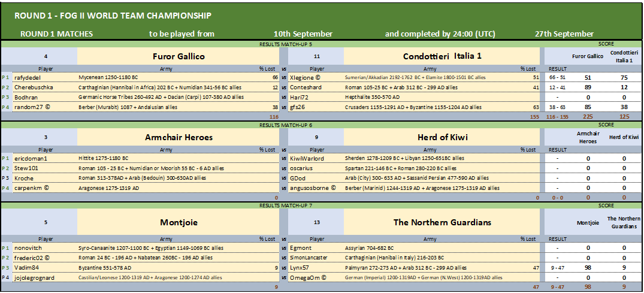644x293 pixels.
Task: Click the Byzantine 551-578 AD army cell
Action: [x=168, y=267]
